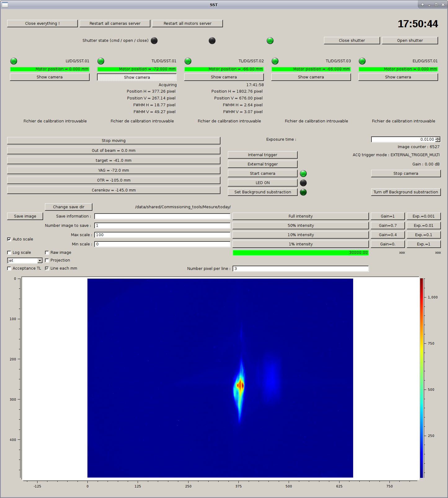Screen dimensions: 448x498
Task: Click the TL/DG/SST.02 green status indicator
Action: coord(188,61)
